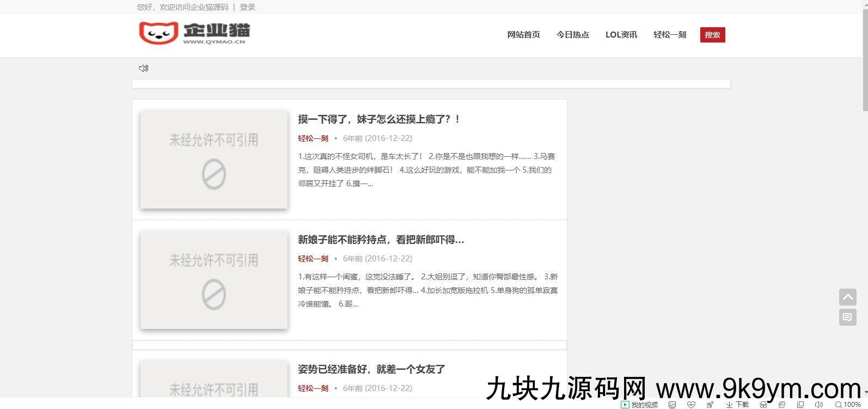This screenshot has height=409, width=868.
Task: Click the rocket accelerator icon in status bar
Action: click(710, 405)
